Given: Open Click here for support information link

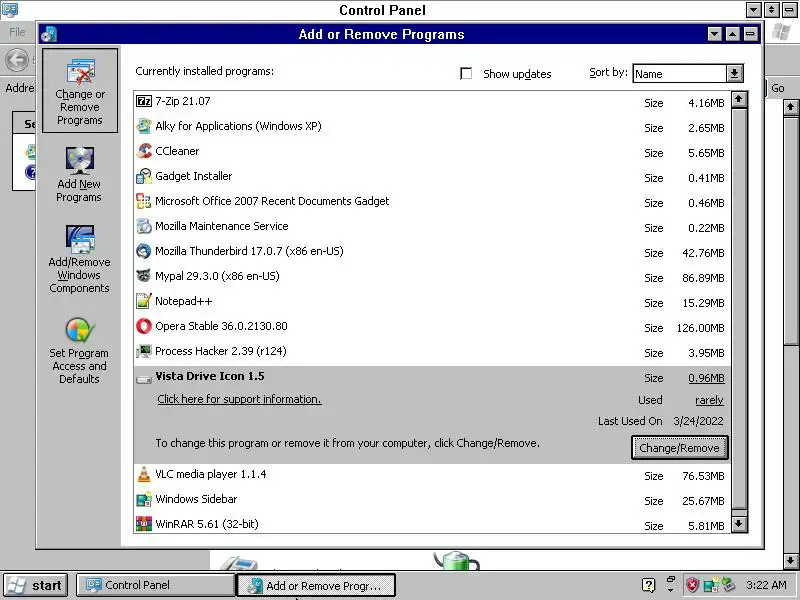Looking at the screenshot, I should tap(239, 399).
